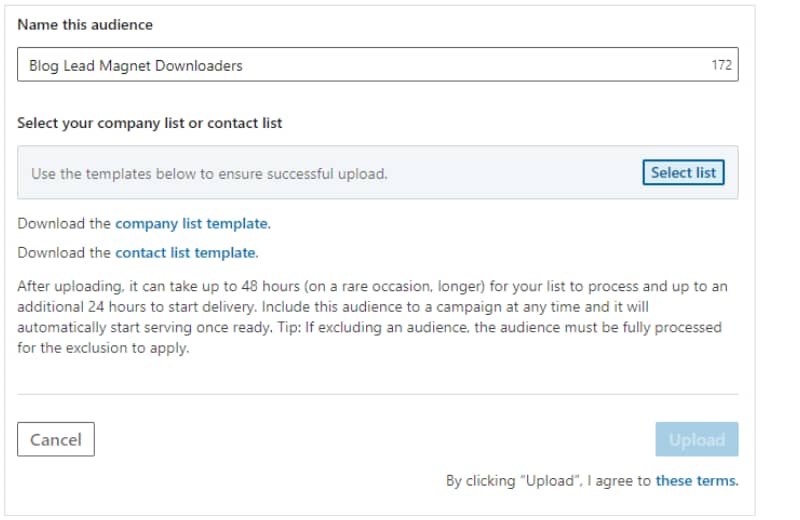The width and height of the screenshot is (800, 520).
Task: Click the additional 24 hours sentence
Action: click(x=138, y=307)
